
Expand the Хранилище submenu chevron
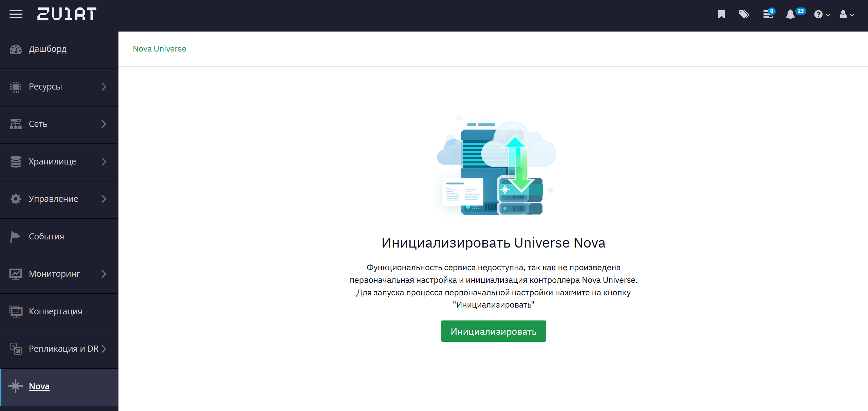(x=104, y=162)
